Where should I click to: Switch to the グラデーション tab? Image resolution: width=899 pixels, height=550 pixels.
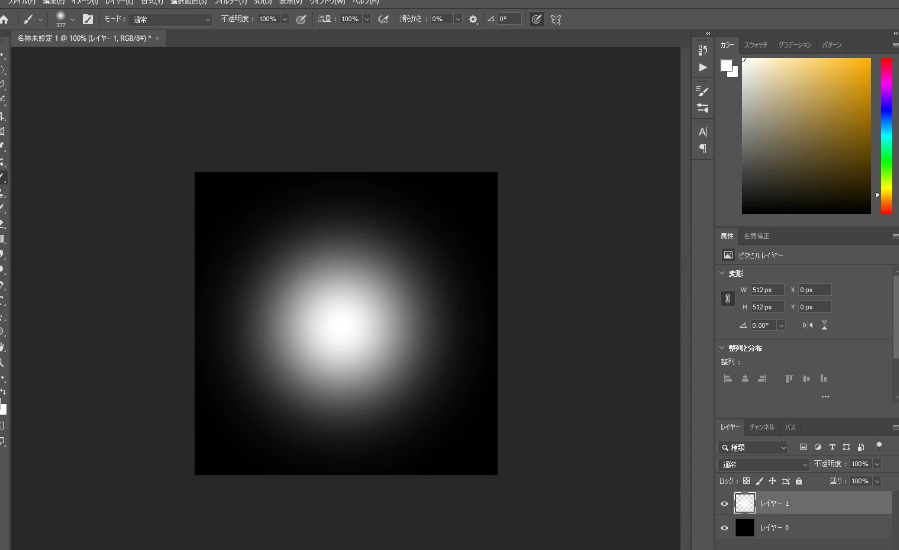[795, 45]
